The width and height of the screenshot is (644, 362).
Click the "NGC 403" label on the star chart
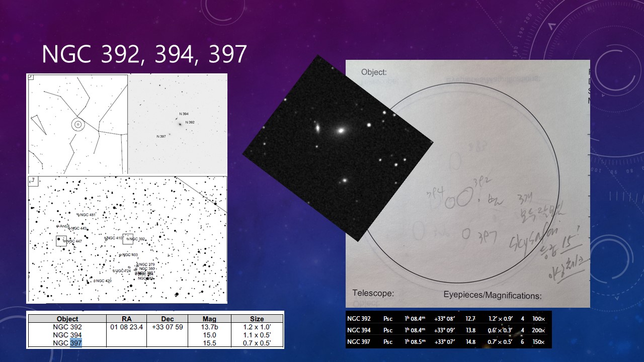tap(130, 255)
